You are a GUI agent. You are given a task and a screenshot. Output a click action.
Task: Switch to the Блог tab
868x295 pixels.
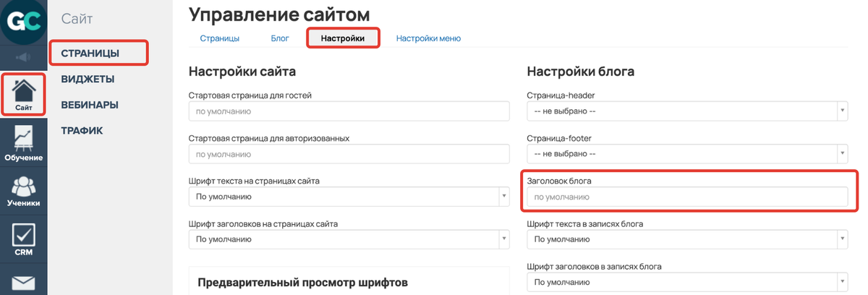[279, 38]
